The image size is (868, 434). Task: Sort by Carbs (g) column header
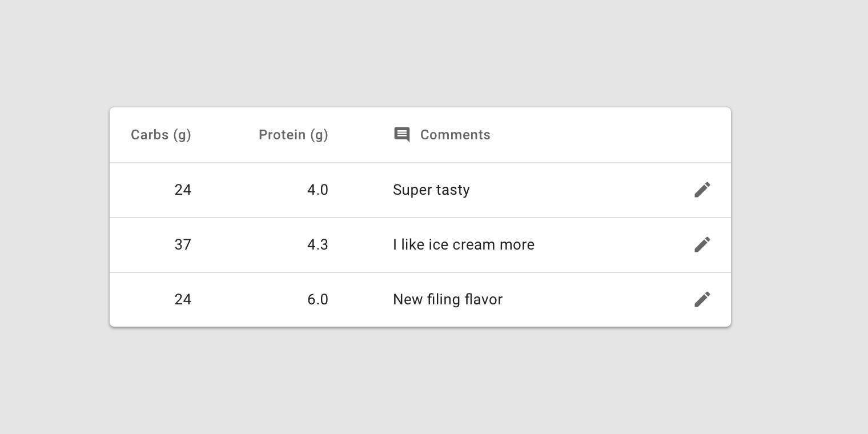(x=161, y=135)
